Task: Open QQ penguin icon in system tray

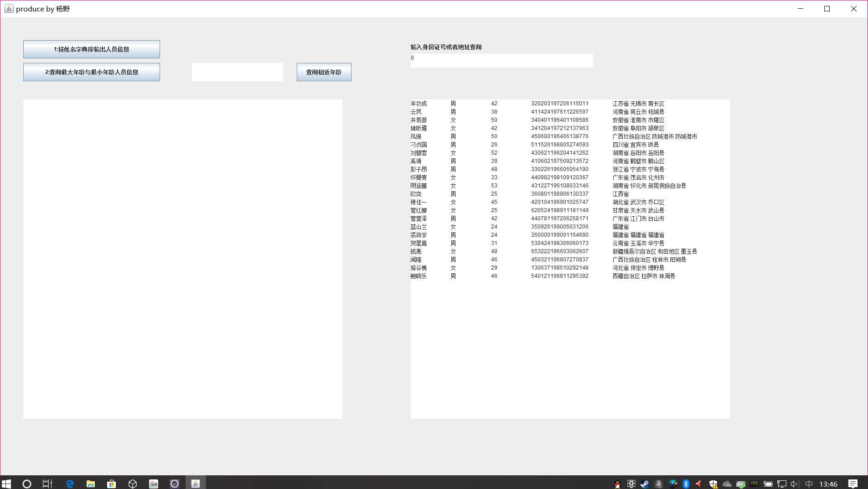Action: click(618, 484)
